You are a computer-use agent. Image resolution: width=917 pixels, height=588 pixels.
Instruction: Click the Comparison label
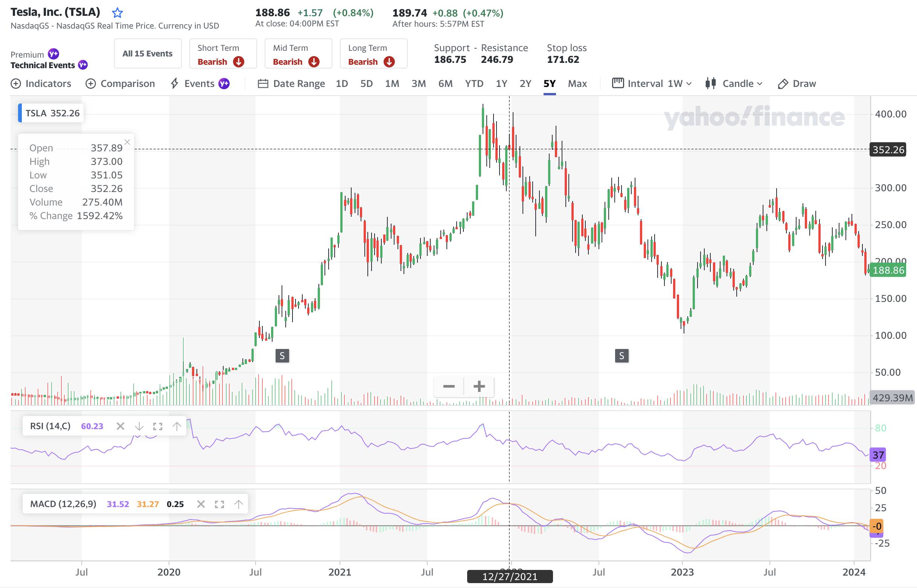(x=128, y=84)
